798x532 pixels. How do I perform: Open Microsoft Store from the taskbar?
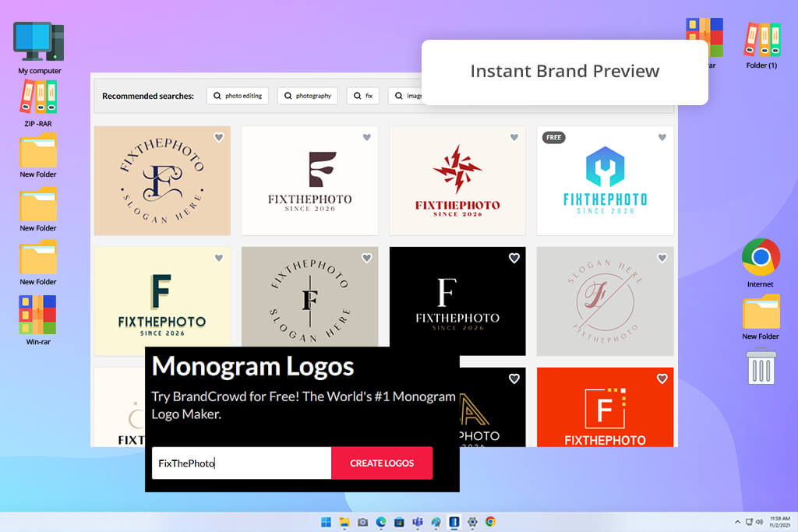click(x=400, y=522)
